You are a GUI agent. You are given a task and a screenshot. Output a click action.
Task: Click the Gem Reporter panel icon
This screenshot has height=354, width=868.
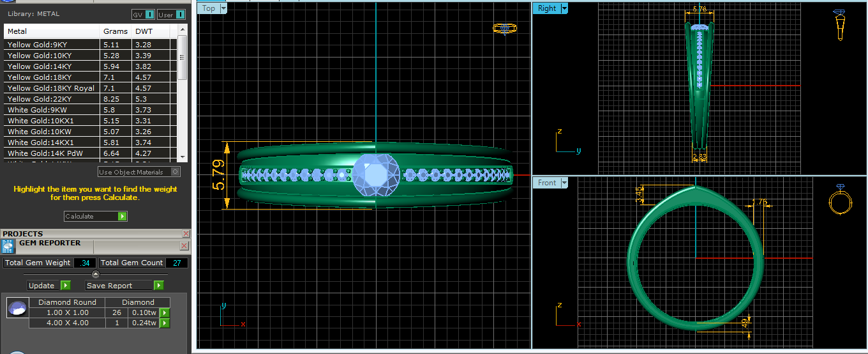click(x=9, y=247)
